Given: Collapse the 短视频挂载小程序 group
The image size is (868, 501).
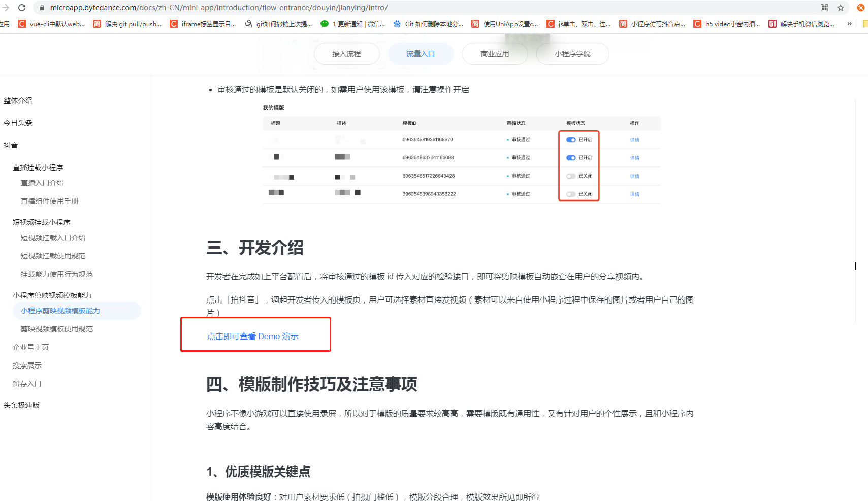Looking at the screenshot, I should tap(42, 222).
